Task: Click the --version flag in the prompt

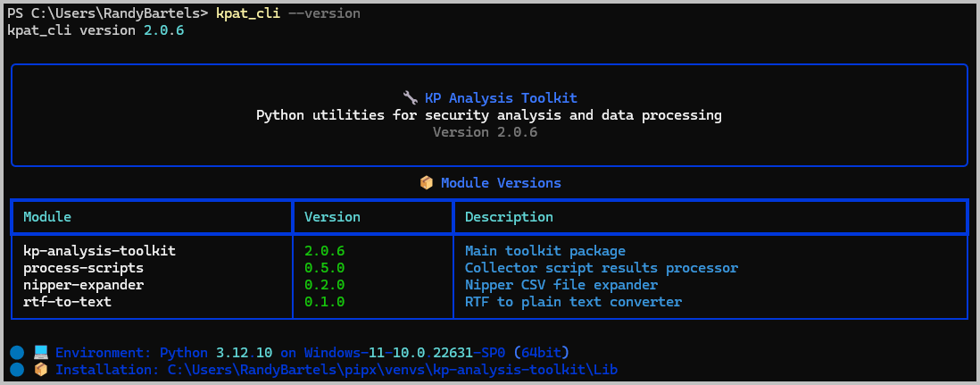Action: pos(324,13)
